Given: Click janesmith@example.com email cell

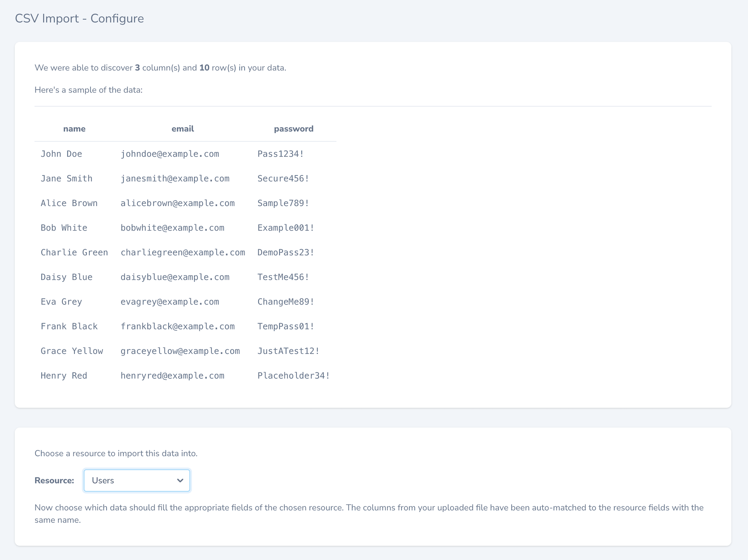Looking at the screenshot, I should point(175,178).
